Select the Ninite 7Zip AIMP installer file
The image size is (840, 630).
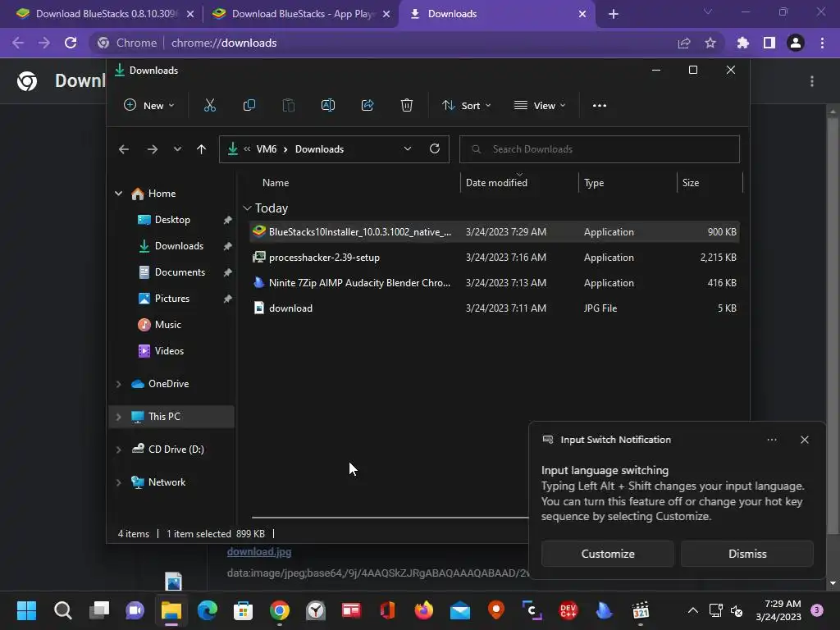[495, 283]
